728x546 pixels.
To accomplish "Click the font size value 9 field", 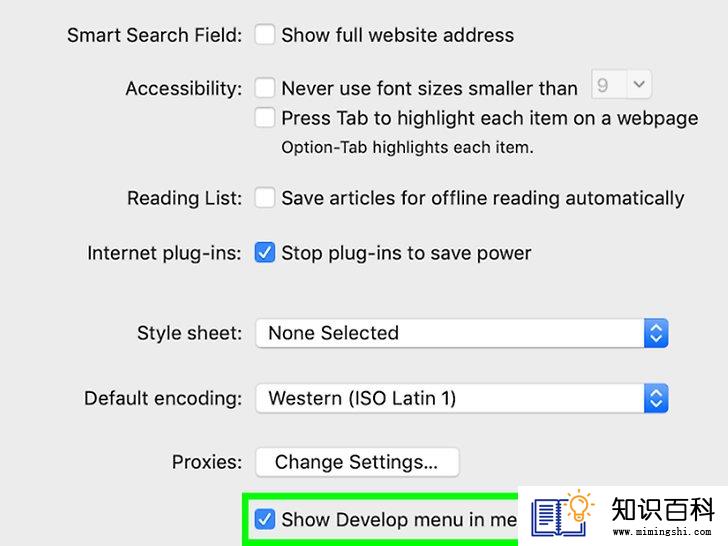I will pyautogui.click(x=609, y=84).
